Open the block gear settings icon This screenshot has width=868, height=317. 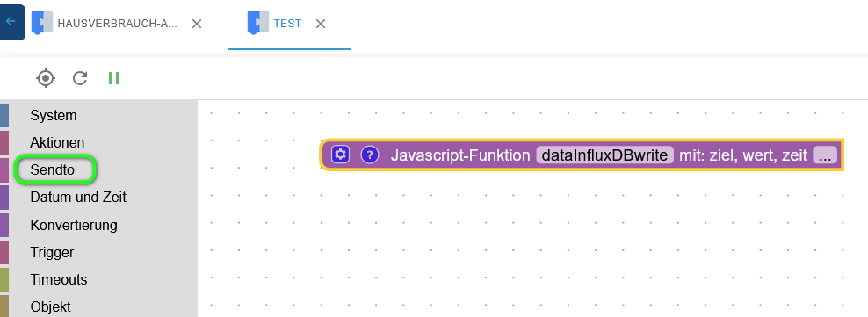pyautogui.click(x=341, y=155)
